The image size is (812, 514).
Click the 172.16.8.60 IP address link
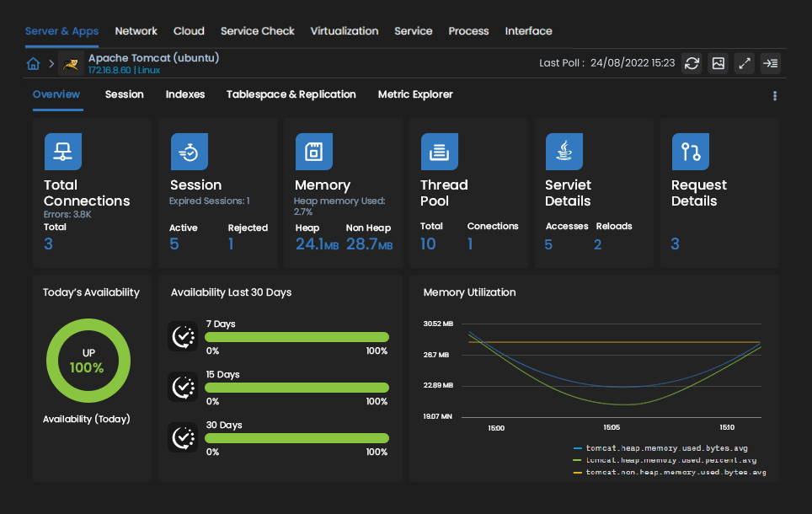pos(110,71)
